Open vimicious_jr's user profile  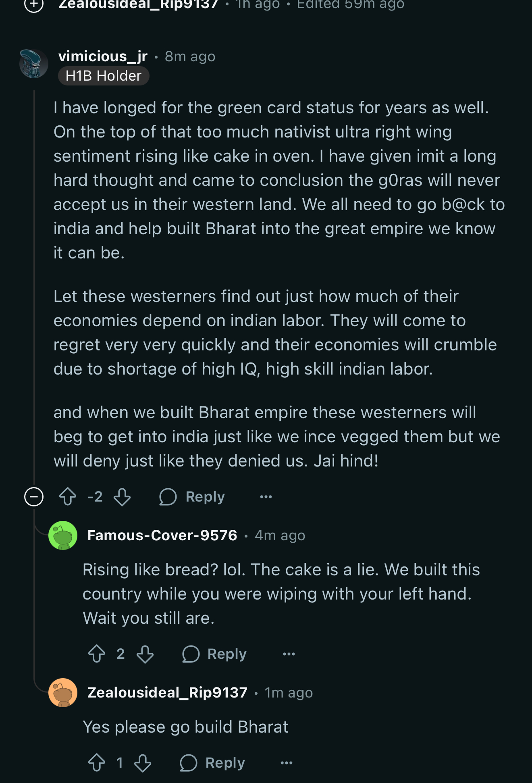point(103,56)
